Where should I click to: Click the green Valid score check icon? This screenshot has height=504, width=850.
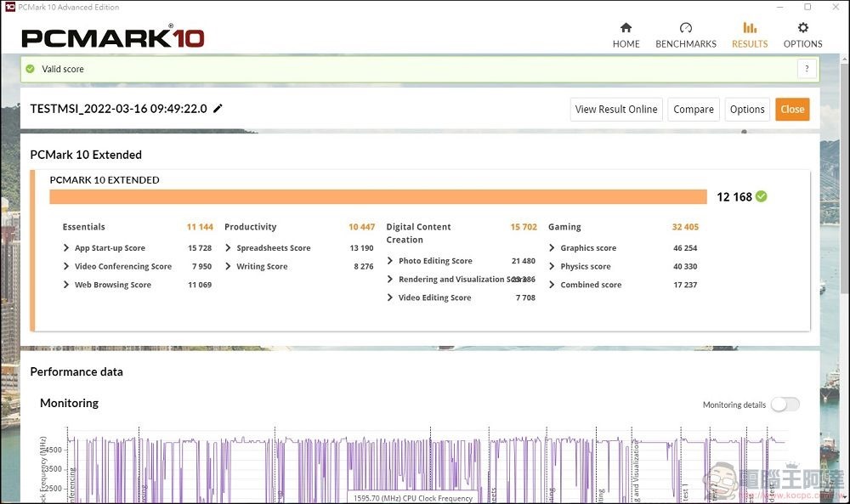click(x=31, y=70)
